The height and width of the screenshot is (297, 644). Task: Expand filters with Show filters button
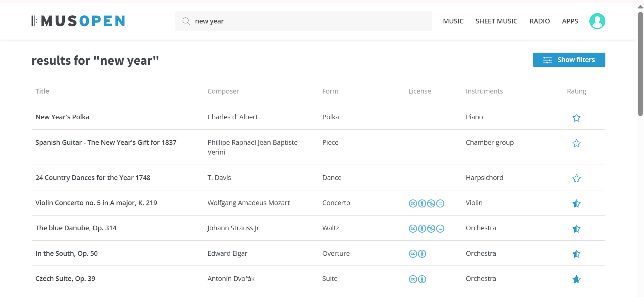pos(569,60)
